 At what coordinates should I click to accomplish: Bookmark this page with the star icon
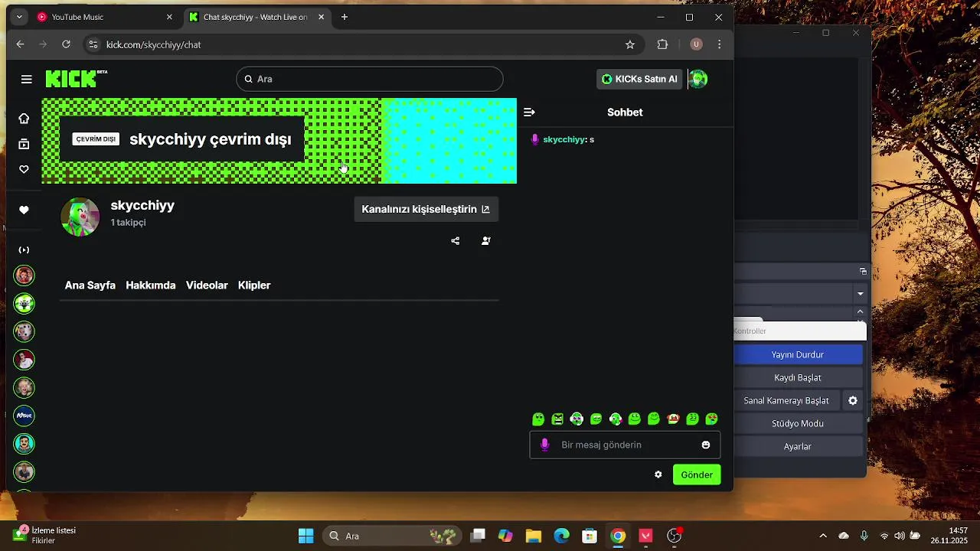[630, 44]
